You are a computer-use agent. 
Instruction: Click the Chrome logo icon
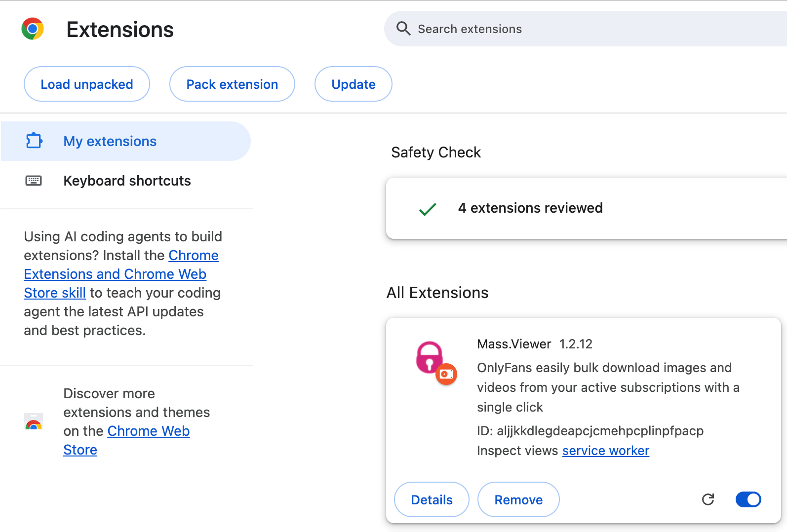33,29
